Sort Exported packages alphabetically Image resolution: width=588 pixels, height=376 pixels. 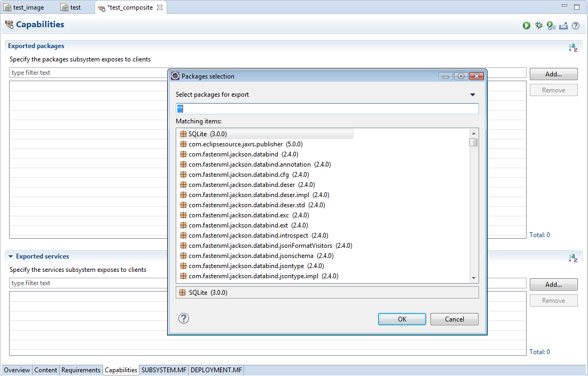pos(573,48)
